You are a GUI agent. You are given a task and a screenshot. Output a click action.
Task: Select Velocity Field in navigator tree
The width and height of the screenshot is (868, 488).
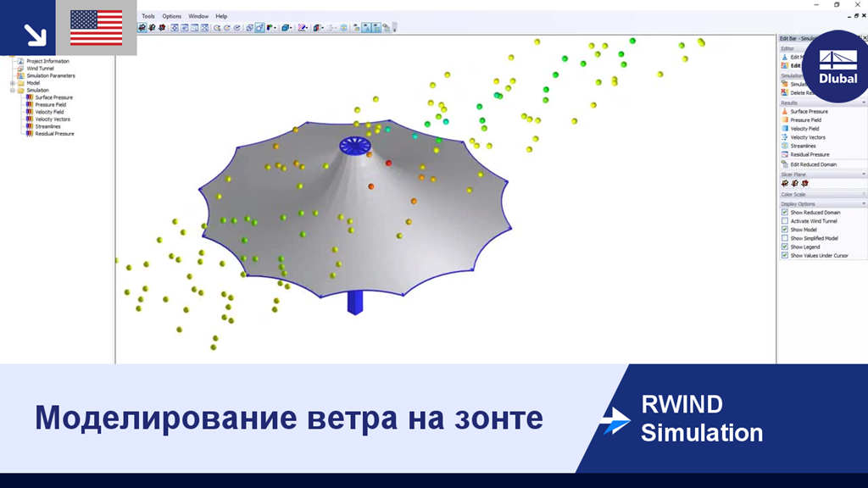[49, 112]
